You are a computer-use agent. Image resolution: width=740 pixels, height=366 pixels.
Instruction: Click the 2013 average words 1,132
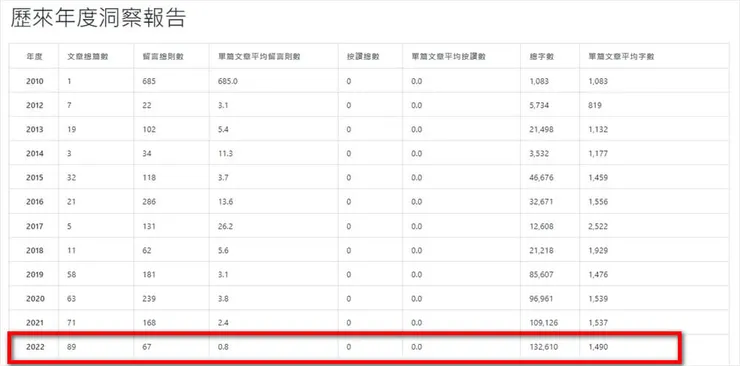click(x=598, y=129)
